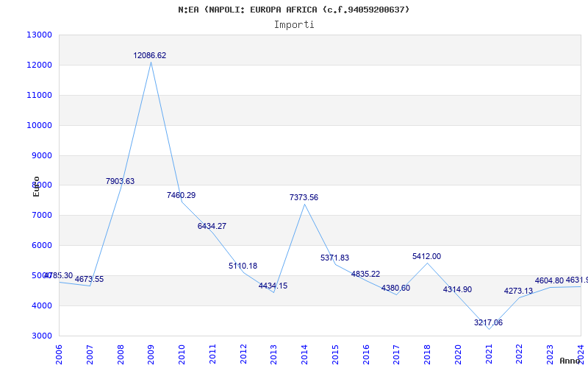
Task: Click the 5371.83 data label
Action: click(335, 258)
